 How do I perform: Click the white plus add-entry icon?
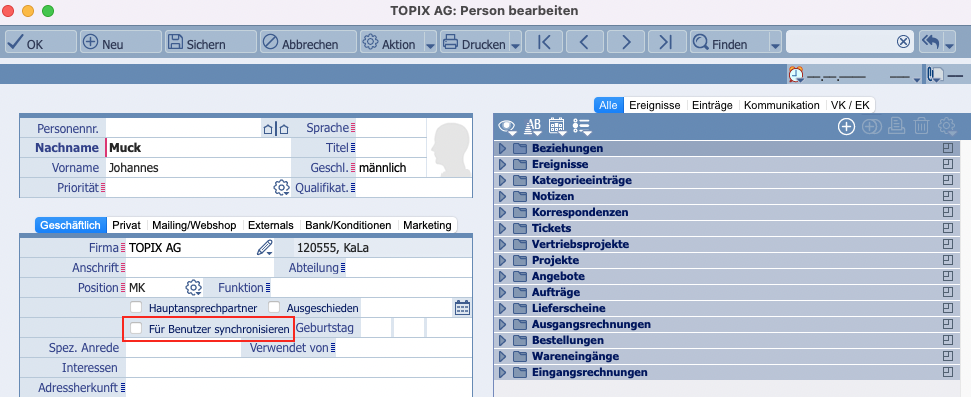[x=846, y=126]
